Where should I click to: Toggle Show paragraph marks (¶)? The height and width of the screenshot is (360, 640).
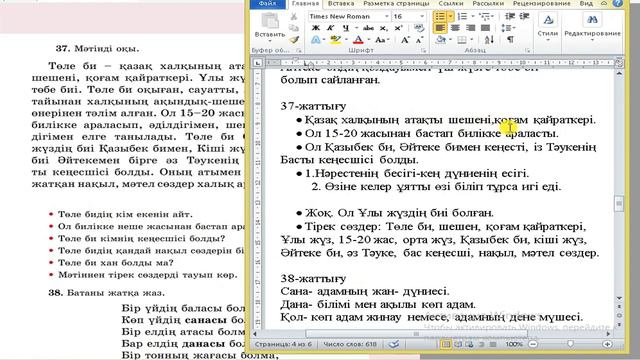tap(510, 40)
